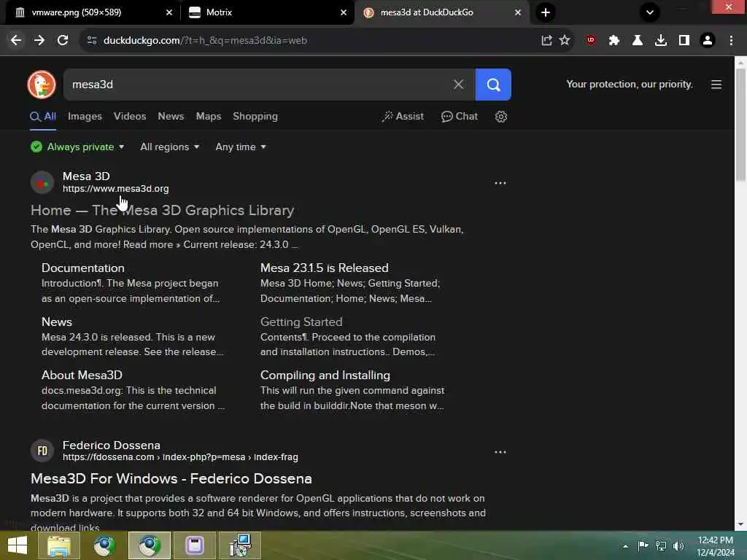Open Home — The Mesa 3D Graphics Library link
This screenshot has height=560, width=747.
tap(163, 211)
